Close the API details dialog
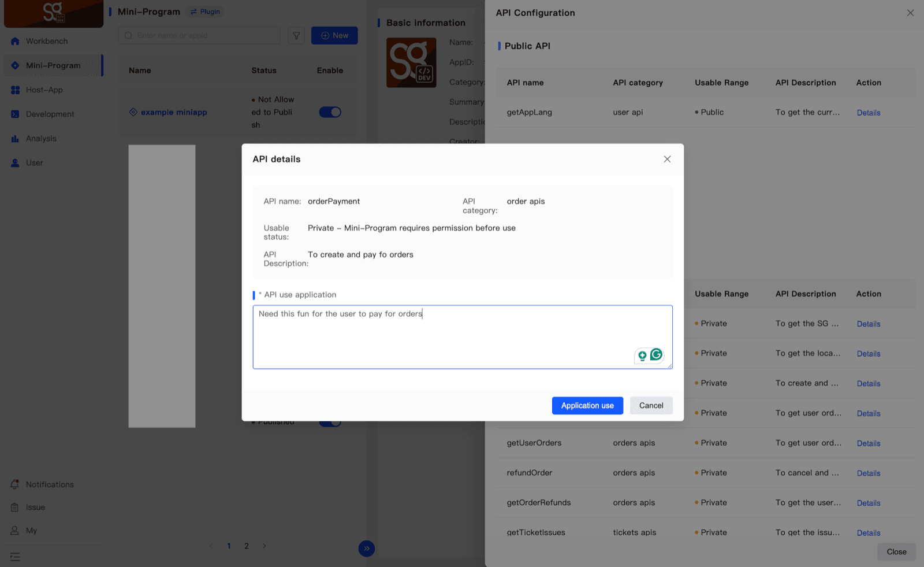 point(667,159)
